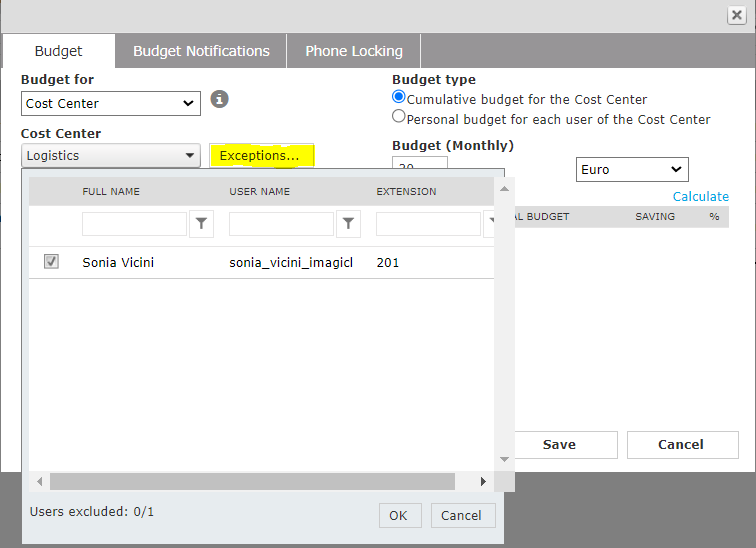Image resolution: width=756 pixels, height=548 pixels.
Task: Click the Calculate link
Action: 700,196
